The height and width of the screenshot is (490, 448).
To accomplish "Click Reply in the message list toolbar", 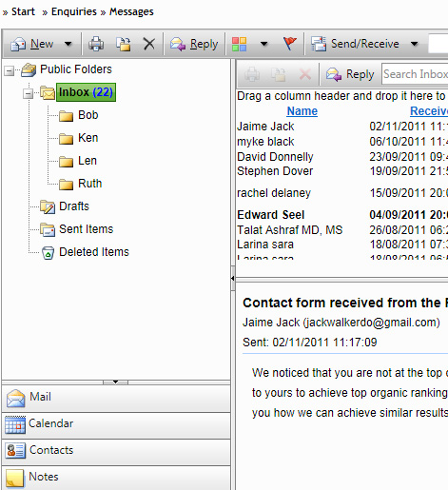I will click(350, 74).
